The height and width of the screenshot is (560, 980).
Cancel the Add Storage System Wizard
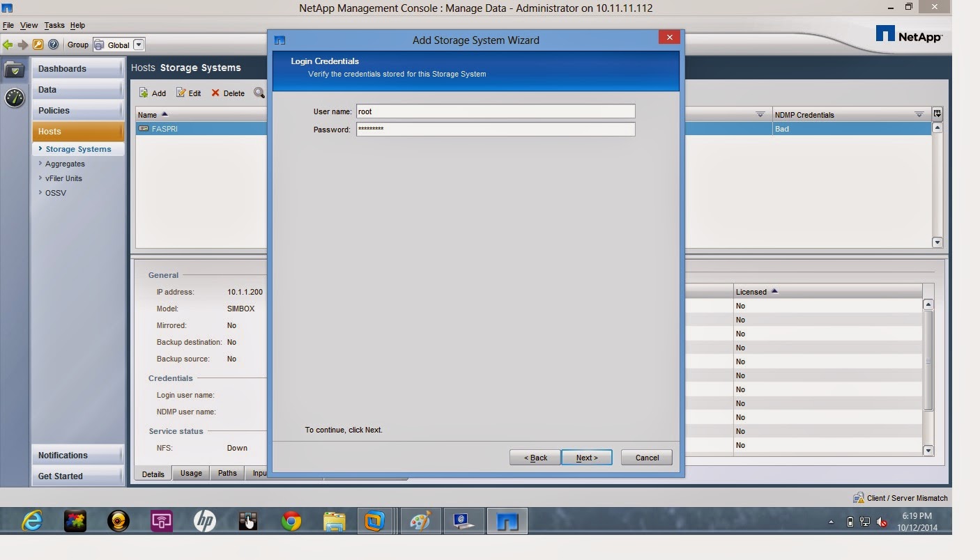645,458
